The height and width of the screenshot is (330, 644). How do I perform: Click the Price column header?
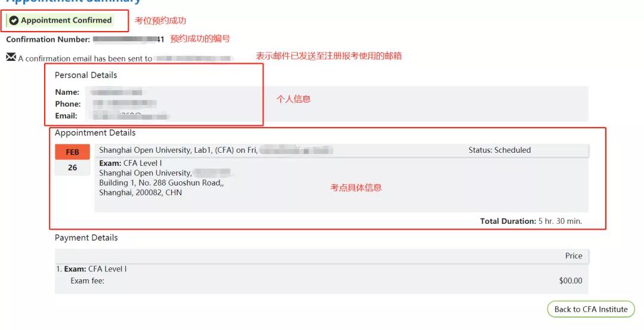click(x=574, y=255)
